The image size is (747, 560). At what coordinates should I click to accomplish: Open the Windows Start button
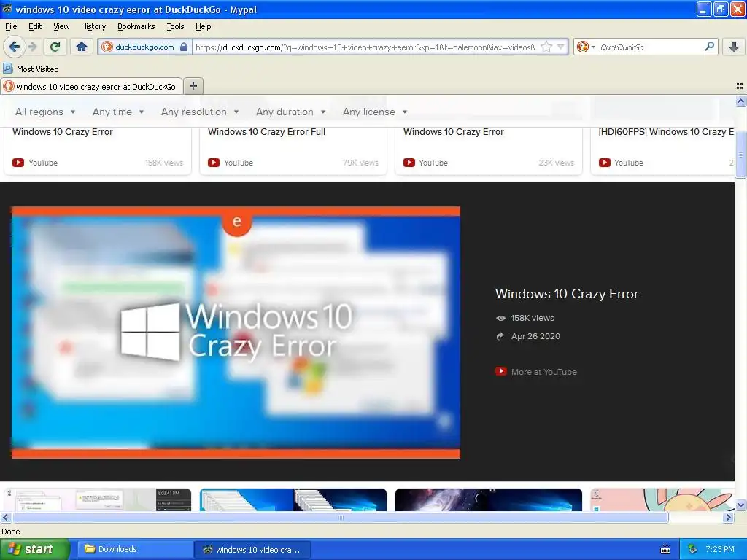click(x=35, y=549)
